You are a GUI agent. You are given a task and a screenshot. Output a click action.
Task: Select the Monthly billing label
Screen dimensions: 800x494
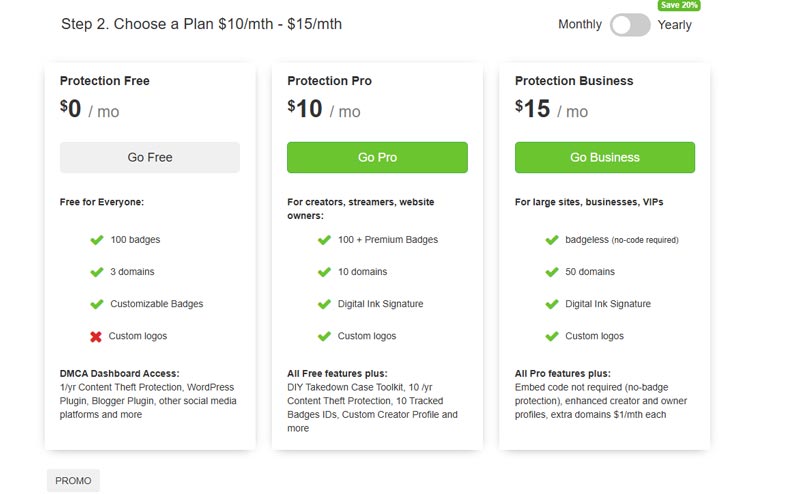pyautogui.click(x=580, y=25)
